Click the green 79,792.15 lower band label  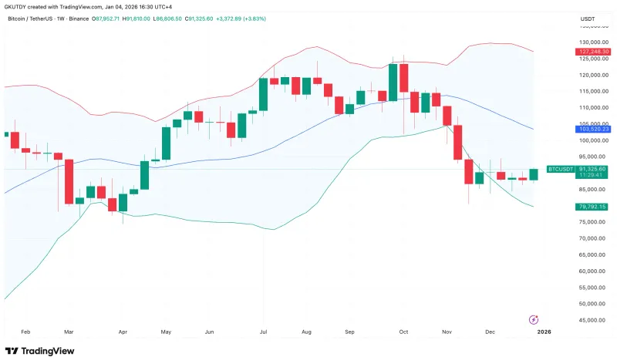(592, 207)
